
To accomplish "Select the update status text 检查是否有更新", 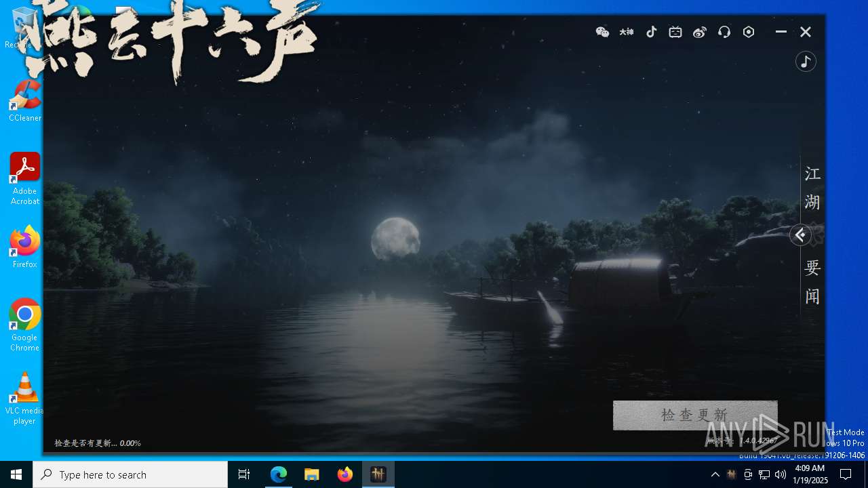I will point(86,443).
